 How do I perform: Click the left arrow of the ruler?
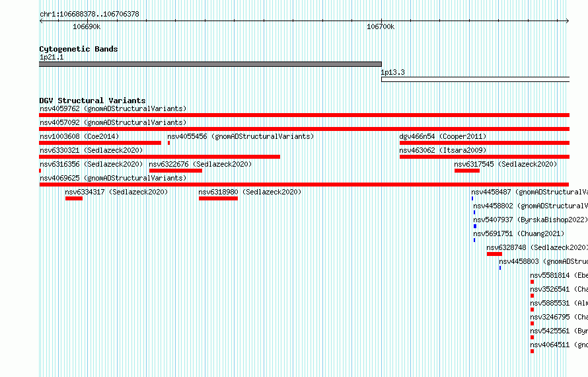tap(41, 21)
